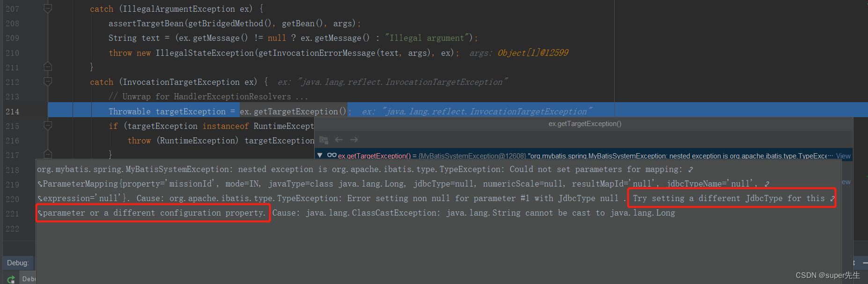
Task: Click highlighted ex.getTargetException() expression on line 214
Action: click(293, 112)
